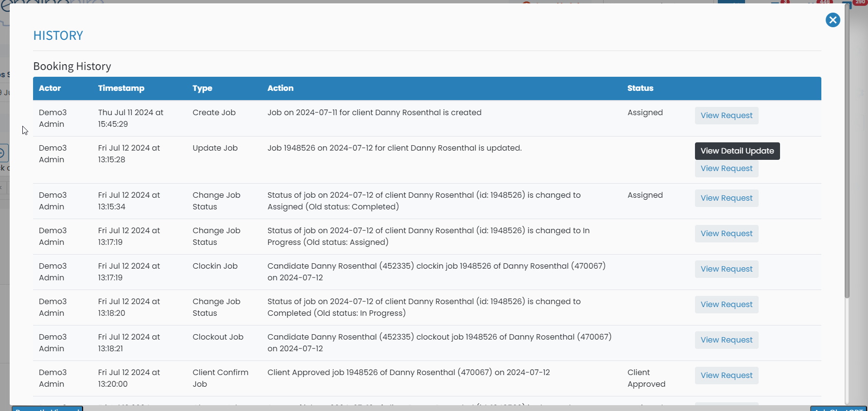The height and width of the screenshot is (411, 868).
Task: View request for the 13:15:34 status change
Action: pyautogui.click(x=726, y=198)
